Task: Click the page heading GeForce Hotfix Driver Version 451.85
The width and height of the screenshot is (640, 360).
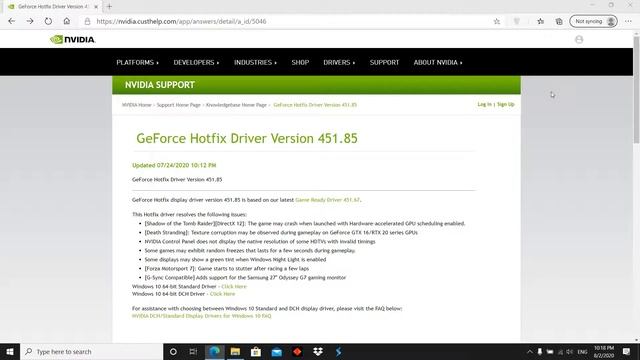Action: coord(247,138)
